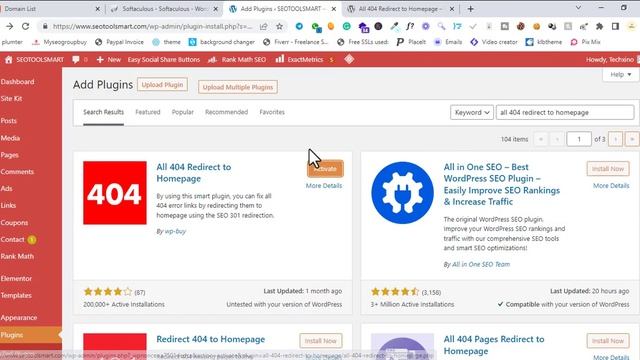Select the Search Results tab
The width and height of the screenshot is (640, 360).
point(103,112)
